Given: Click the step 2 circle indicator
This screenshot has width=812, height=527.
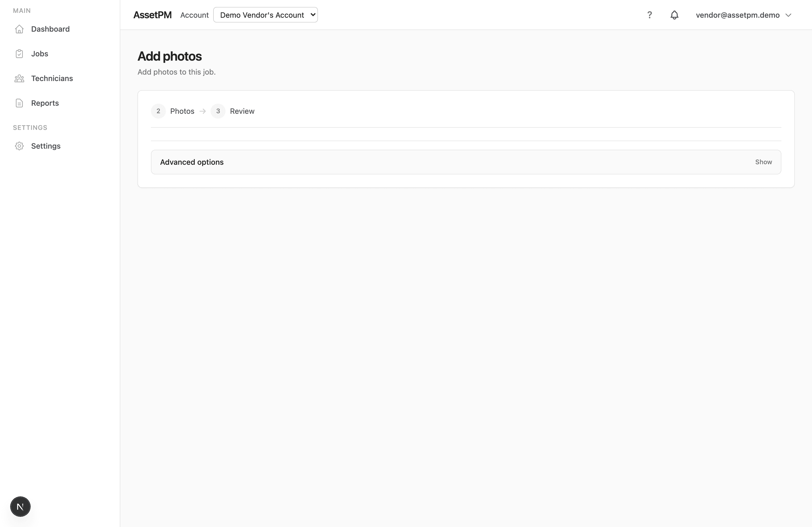Looking at the screenshot, I should [x=158, y=111].
